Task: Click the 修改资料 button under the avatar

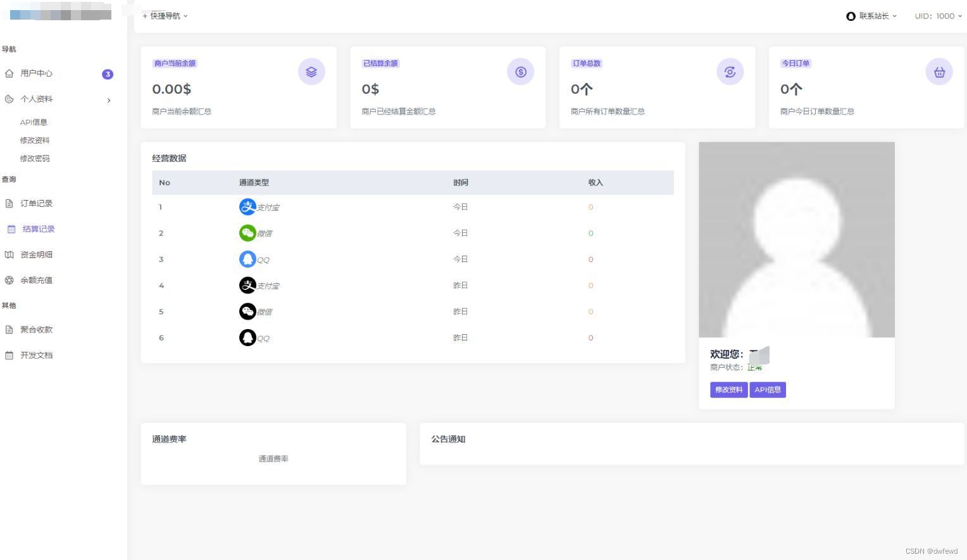Action: pyautogui.click(x=728, y=390)
